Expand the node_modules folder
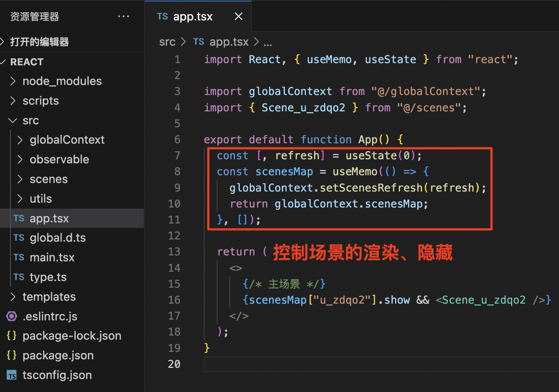This screenshot has width=559, height=392. (x=72, y=81)
